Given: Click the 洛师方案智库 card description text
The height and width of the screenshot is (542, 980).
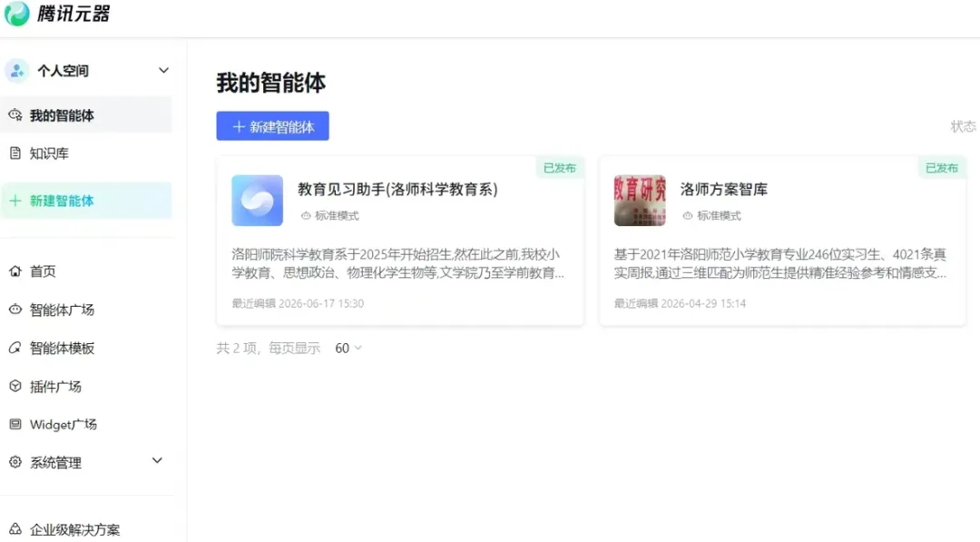Looking at the screenshot, I should [780, 263].
